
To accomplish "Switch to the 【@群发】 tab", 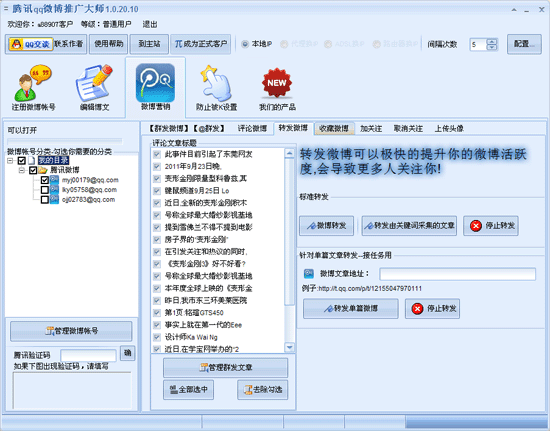I will click(x=209, y=128).
